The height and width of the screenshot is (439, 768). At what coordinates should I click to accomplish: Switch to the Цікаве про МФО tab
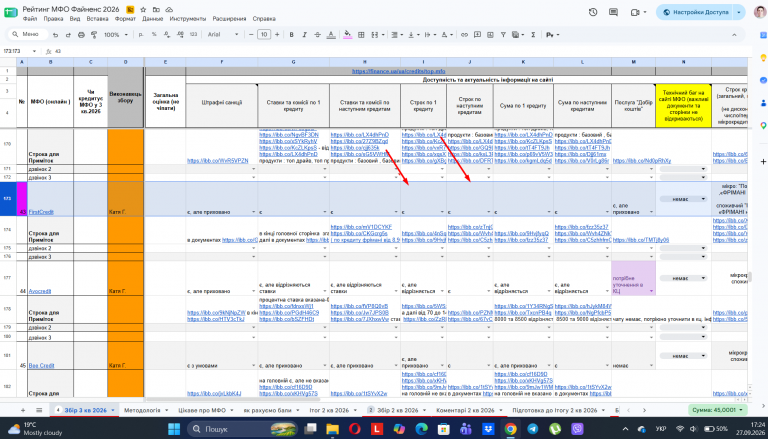(x=201, y=410)
